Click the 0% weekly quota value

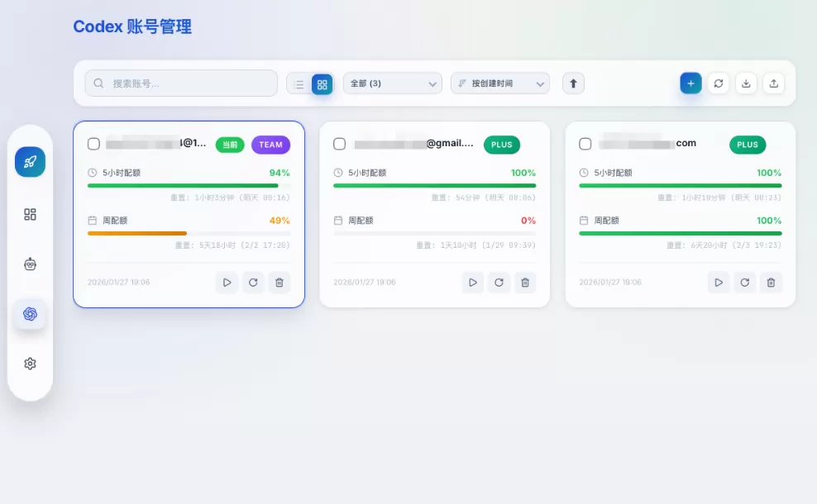[x=528, y=221]
